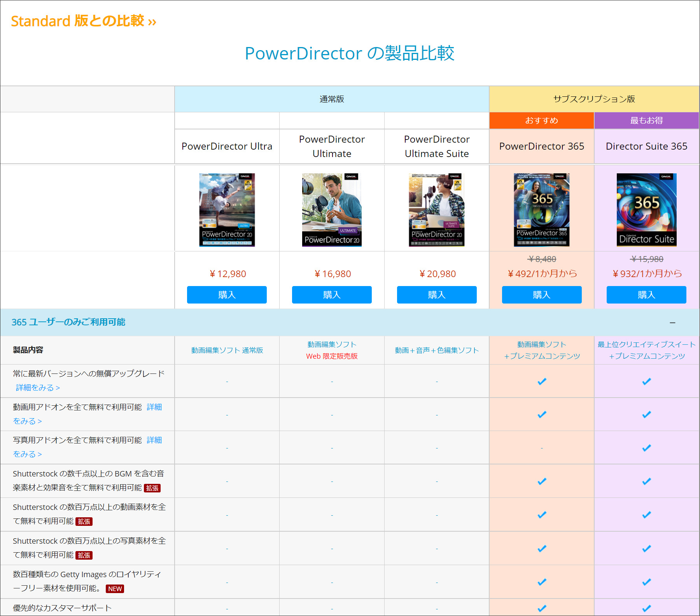The image size is (700, 616).
Task: Click PowerDirector 365 checkmark for 動画用アドオン
Action: 542,415
